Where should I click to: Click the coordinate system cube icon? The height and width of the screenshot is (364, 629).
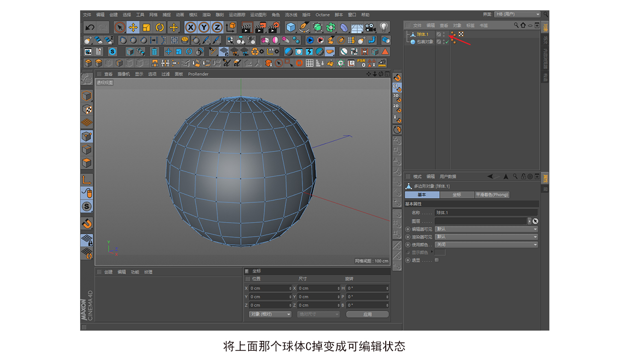[x=231, y=28]
